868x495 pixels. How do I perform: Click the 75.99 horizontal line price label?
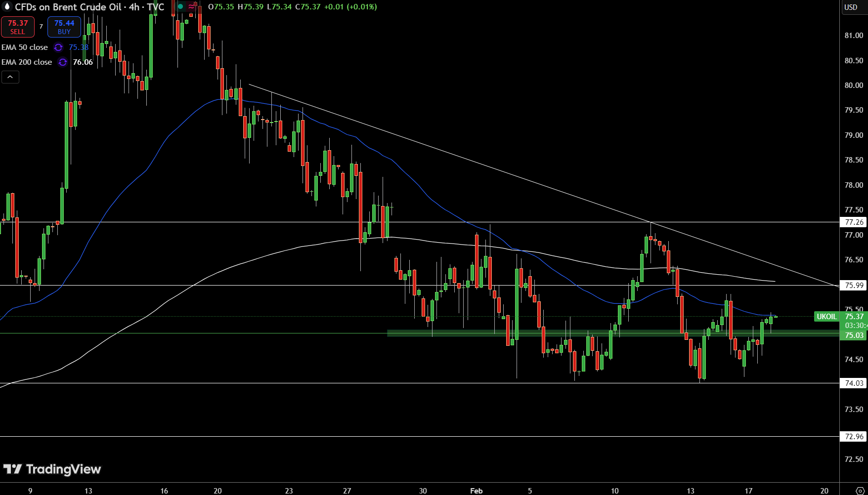854,285
